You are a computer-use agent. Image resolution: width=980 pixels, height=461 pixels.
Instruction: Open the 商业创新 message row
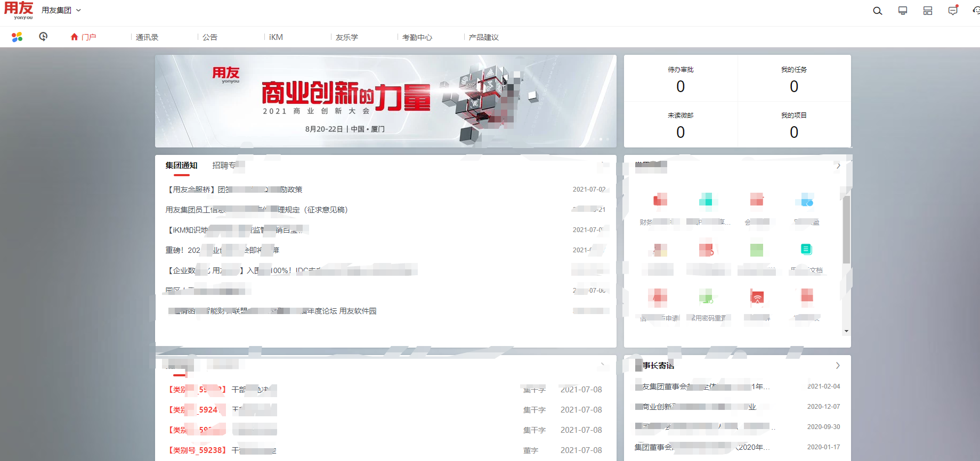[x=738, y=407]
